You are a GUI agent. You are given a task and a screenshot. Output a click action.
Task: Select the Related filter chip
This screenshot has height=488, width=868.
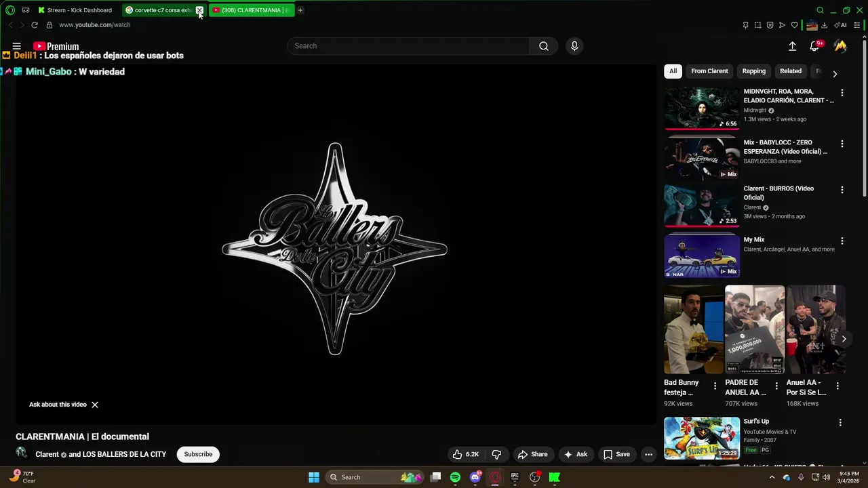[x=791, y=71]
